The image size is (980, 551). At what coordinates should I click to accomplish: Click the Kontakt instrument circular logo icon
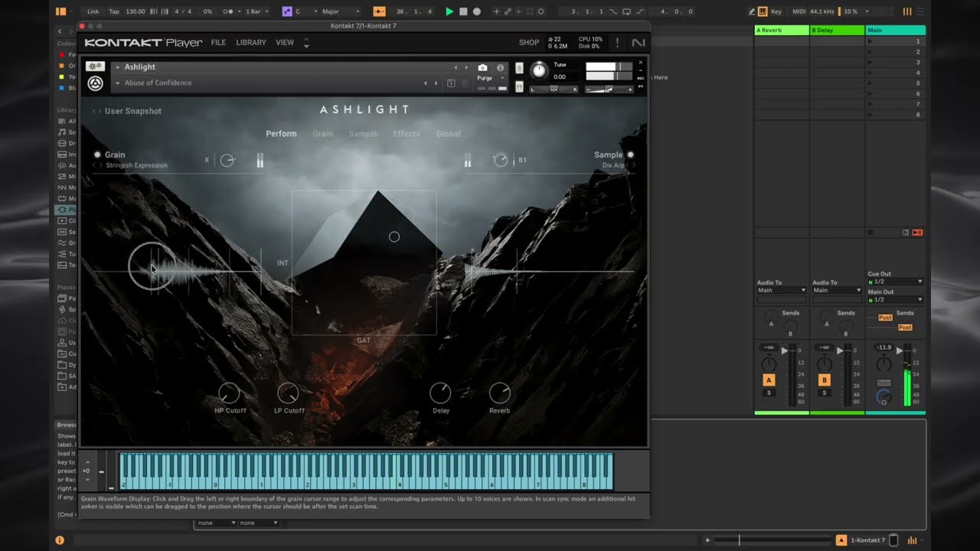pyautogui.click(x=95, y=83)
